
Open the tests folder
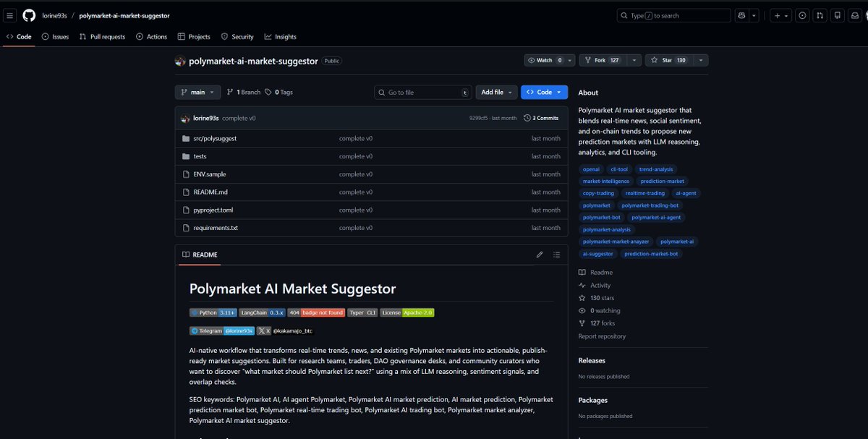point(200,156)
